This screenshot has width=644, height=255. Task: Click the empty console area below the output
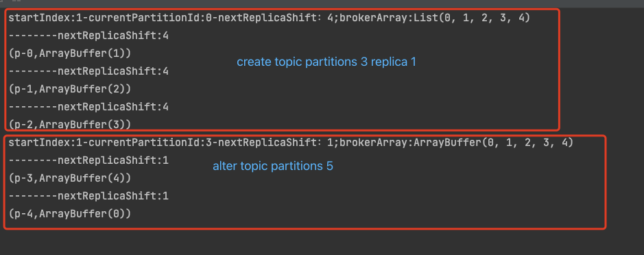point(322,243)
